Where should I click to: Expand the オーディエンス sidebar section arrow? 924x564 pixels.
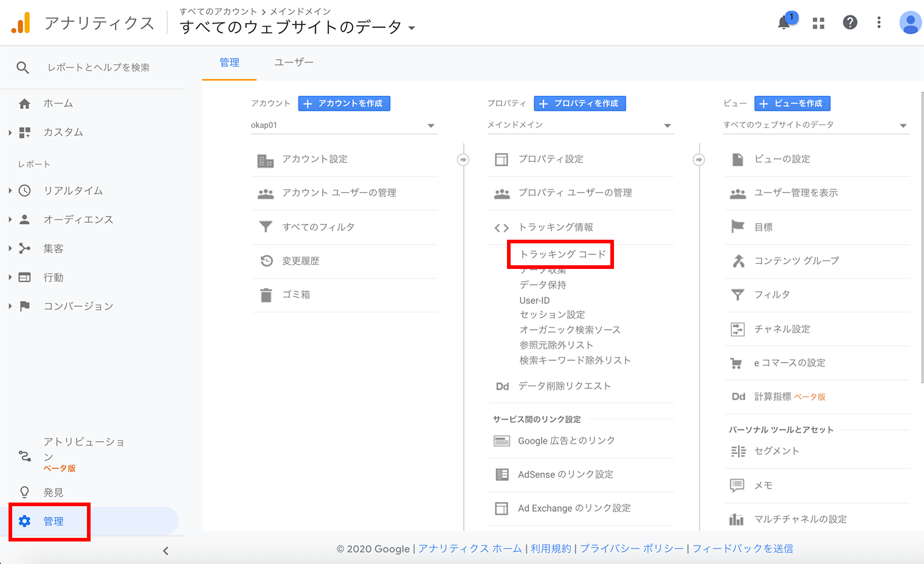click(x=10, y=220)
